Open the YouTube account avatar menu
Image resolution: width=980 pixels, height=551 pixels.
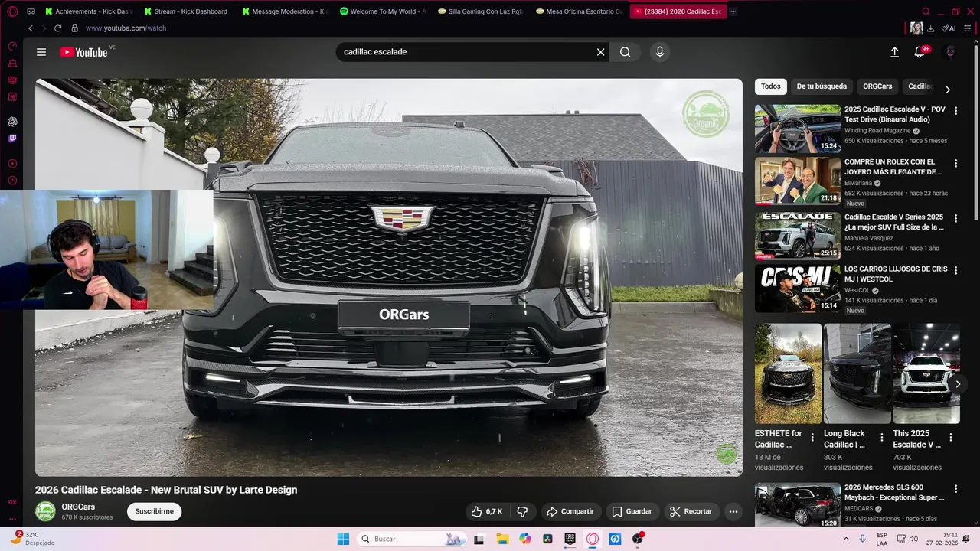tap(950, 52)
